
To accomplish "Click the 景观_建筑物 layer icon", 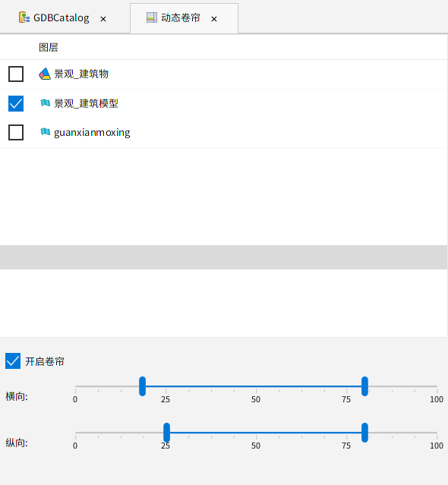I will tap(45, 74).
